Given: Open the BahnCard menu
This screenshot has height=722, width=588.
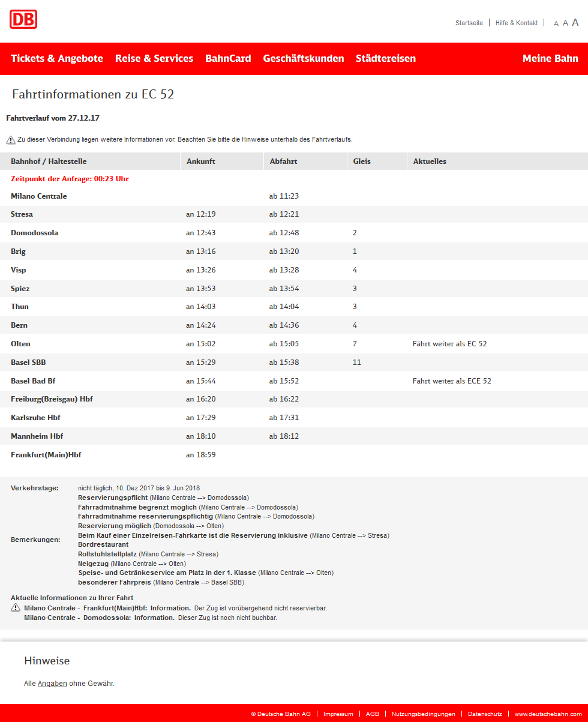Looking at the screenshot, I should [228, 58].
